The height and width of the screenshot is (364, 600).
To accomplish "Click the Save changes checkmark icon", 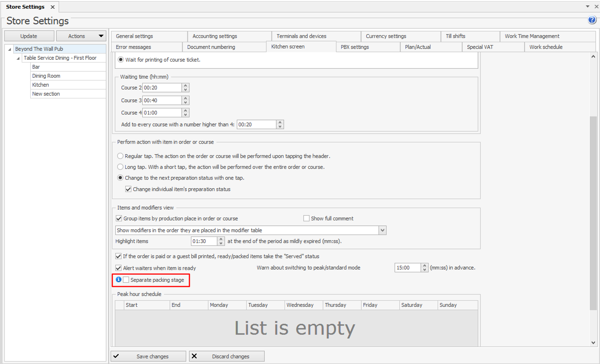I will point(116,356).
